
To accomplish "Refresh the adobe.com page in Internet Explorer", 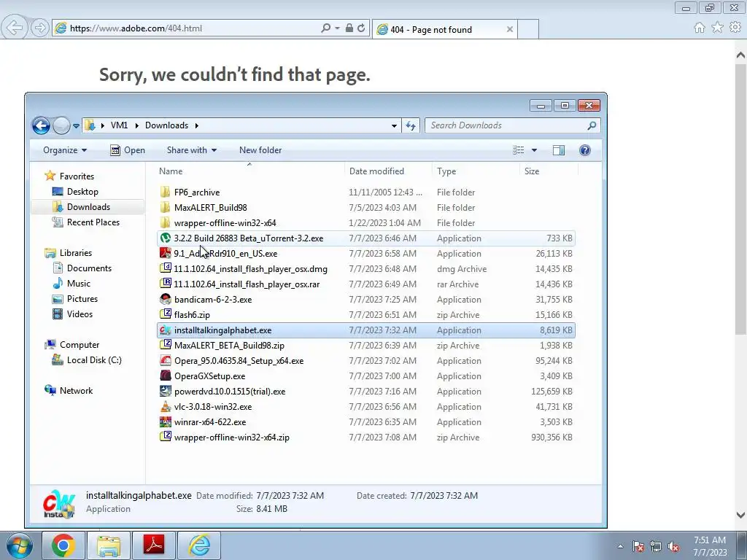I will coord(361,28).
